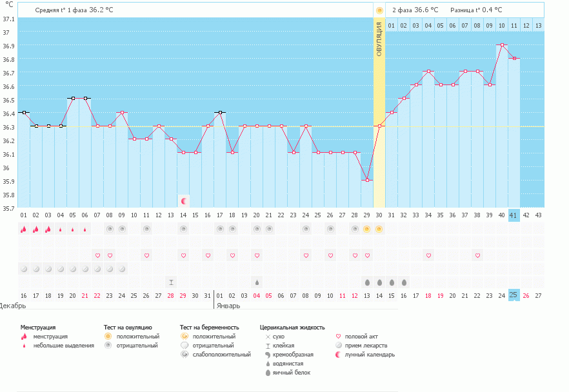Select the menstruation icon on cycle day 01
This screenshot has height=392, width=569.
click(x=23, y=229)
